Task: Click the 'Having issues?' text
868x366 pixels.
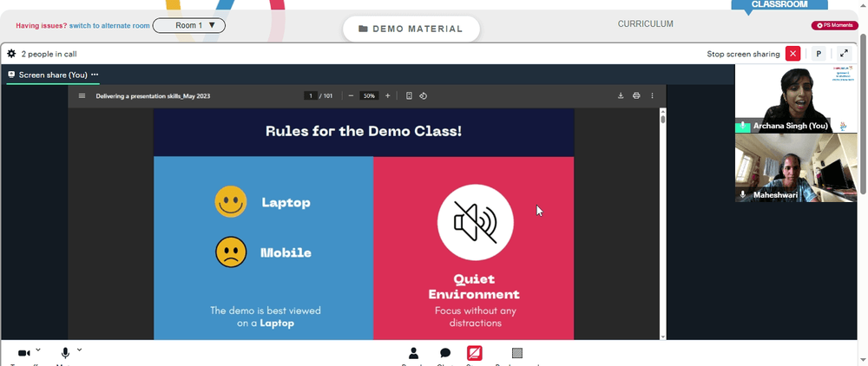Action: pos(42,25)
